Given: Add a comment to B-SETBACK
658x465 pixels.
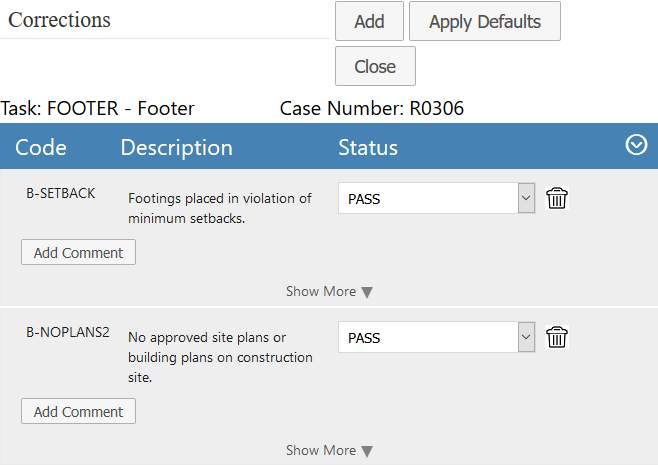Looking at the screenshot, I should tap(78, 253).
